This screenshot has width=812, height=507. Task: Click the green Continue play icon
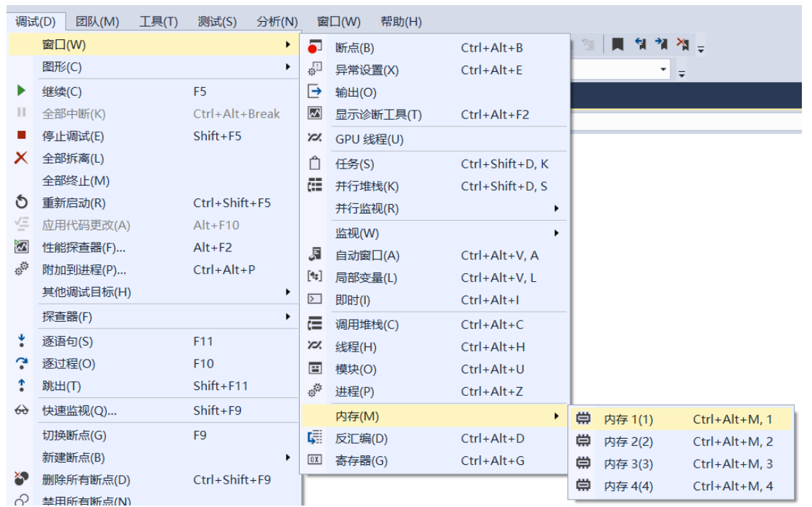[21, 91]
